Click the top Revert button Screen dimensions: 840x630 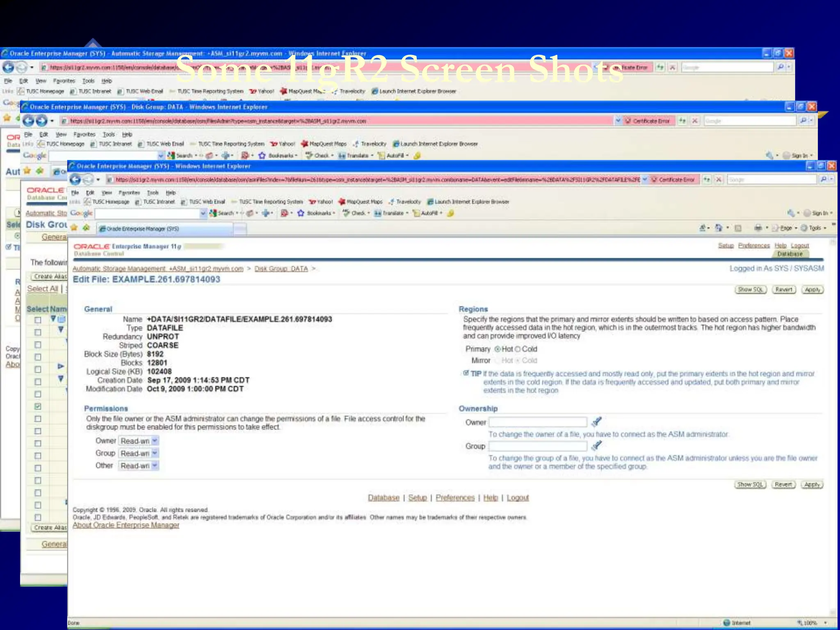784,290
